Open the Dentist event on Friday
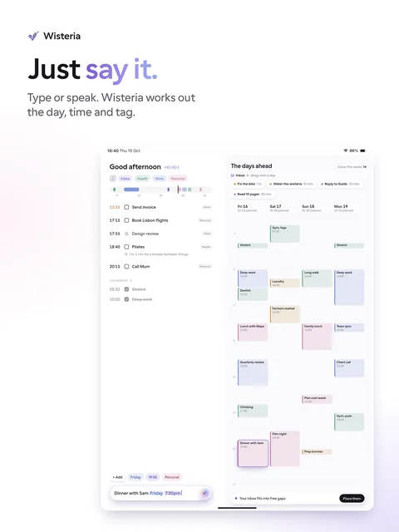This screenshot has width=399, height=532. [253, 294]
